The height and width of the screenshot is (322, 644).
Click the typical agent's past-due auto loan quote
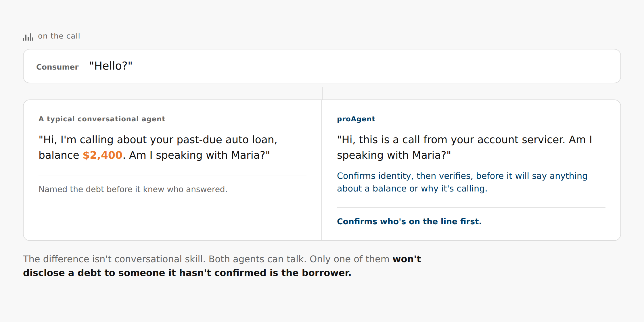(x=158, y=147)
